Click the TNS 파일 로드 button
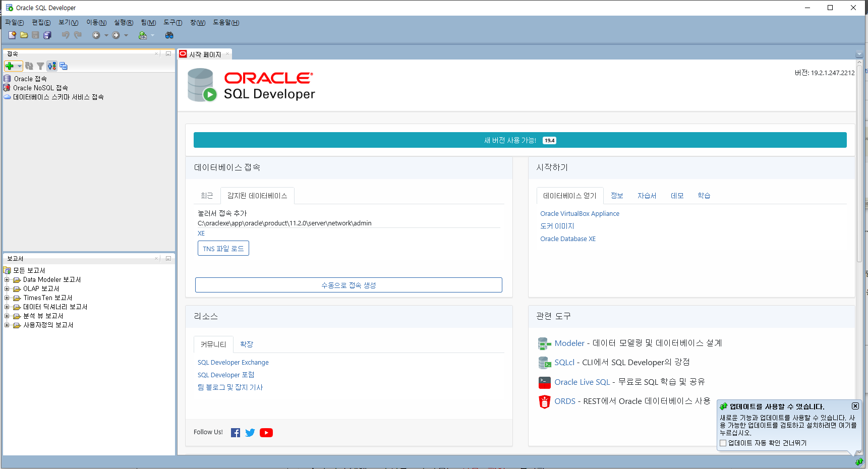 223,249
